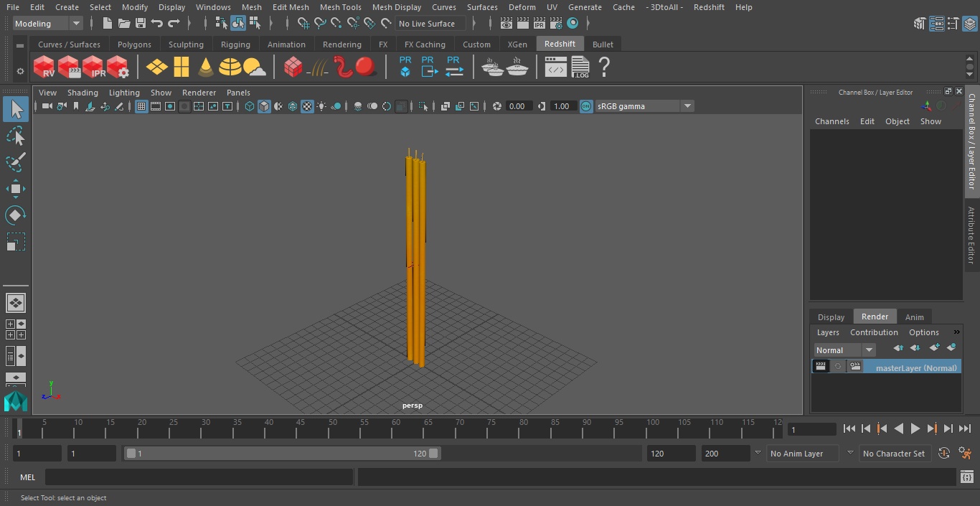This screenshot has width=980, height=506.
Task: Open the viewport Shading menu
Action: pos(83,93)
